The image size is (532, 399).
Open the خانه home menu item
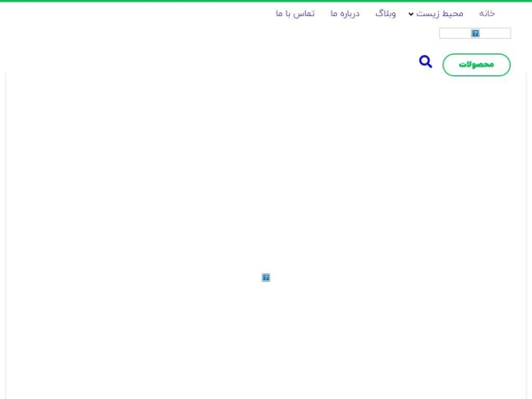[487, 13]
